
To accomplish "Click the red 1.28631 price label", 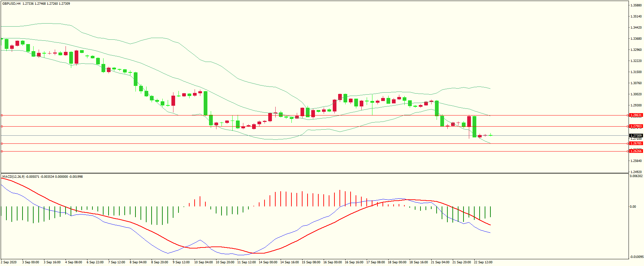I will pos(636,115).
